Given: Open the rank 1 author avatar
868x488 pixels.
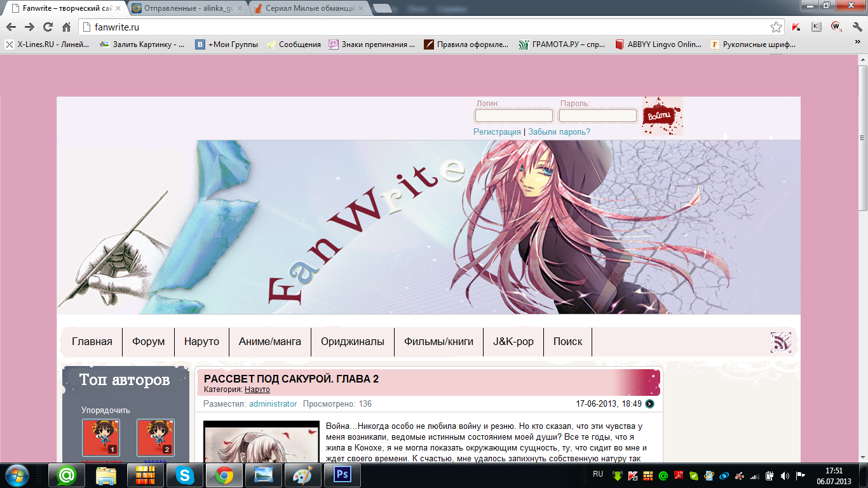Looking at the screenshot, I should click(101, 437).
